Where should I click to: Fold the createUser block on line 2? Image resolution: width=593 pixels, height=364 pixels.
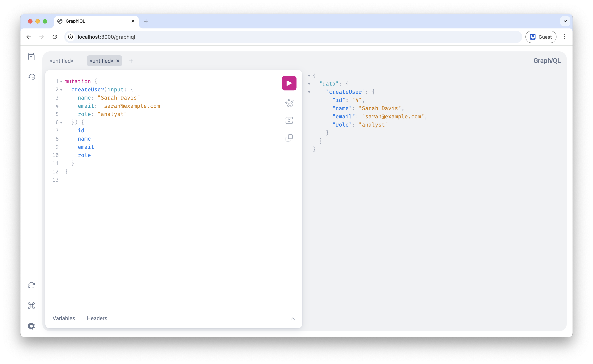61,90
